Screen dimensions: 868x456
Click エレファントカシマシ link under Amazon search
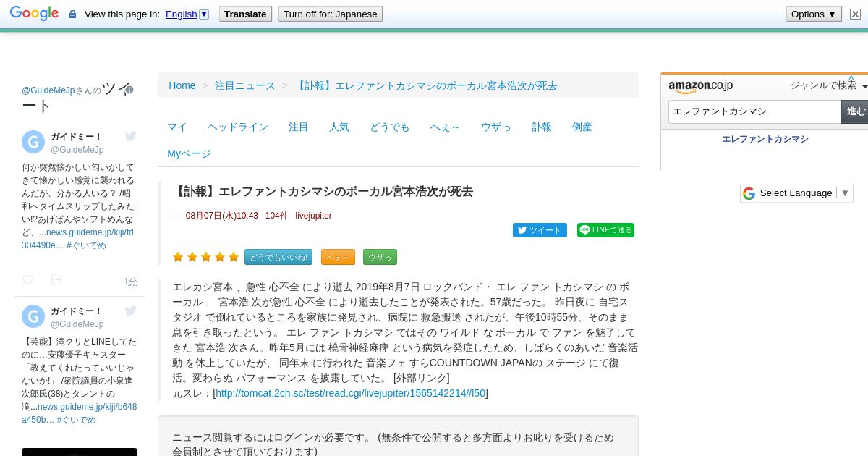[765, 139]
